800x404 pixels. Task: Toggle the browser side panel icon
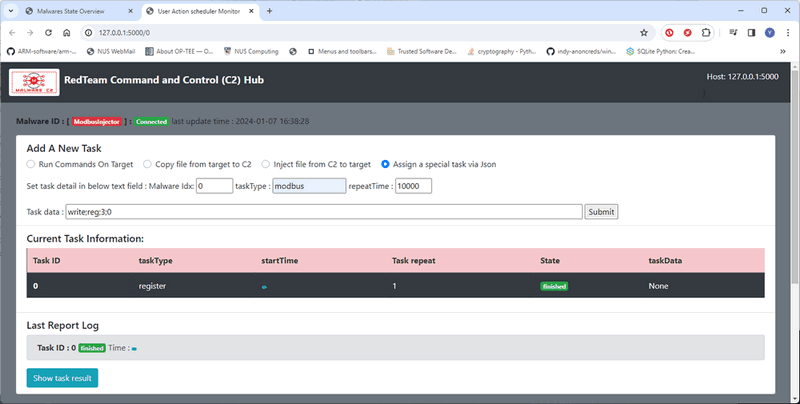tap(752, 33)
